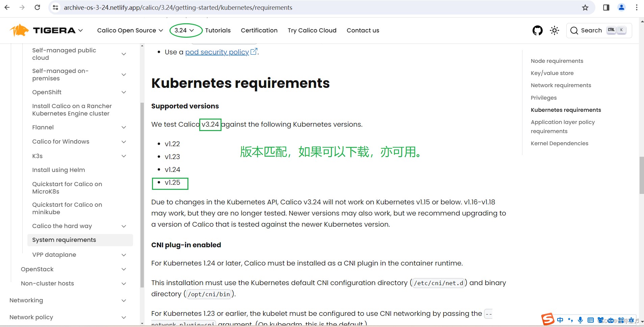Jump to Key/value store section
Image resolution: width=644 pixels, height=327 pixels.
coord(552,73)
